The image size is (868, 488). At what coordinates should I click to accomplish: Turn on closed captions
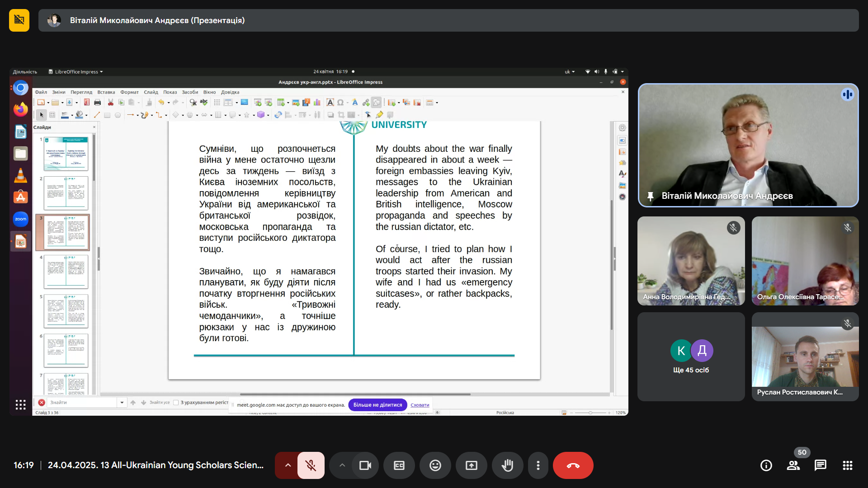click(399, 465)
